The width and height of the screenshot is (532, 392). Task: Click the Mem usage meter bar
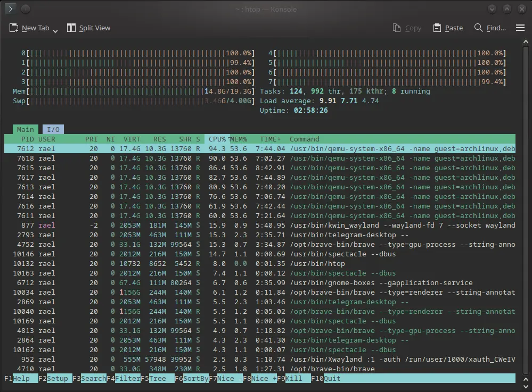point(134,91)
